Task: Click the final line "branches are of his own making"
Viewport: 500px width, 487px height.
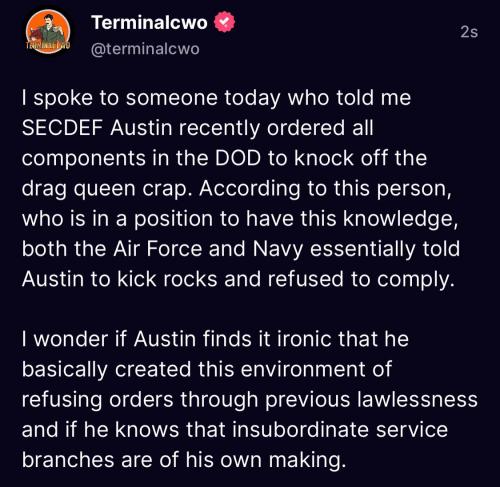Action: pyautogui.click(x=184, y=460)
